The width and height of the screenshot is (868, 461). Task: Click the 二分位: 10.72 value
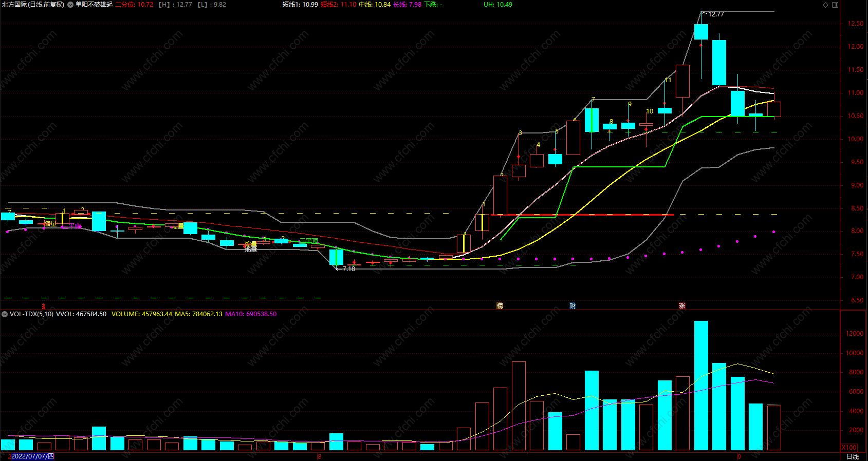point(134,5)
